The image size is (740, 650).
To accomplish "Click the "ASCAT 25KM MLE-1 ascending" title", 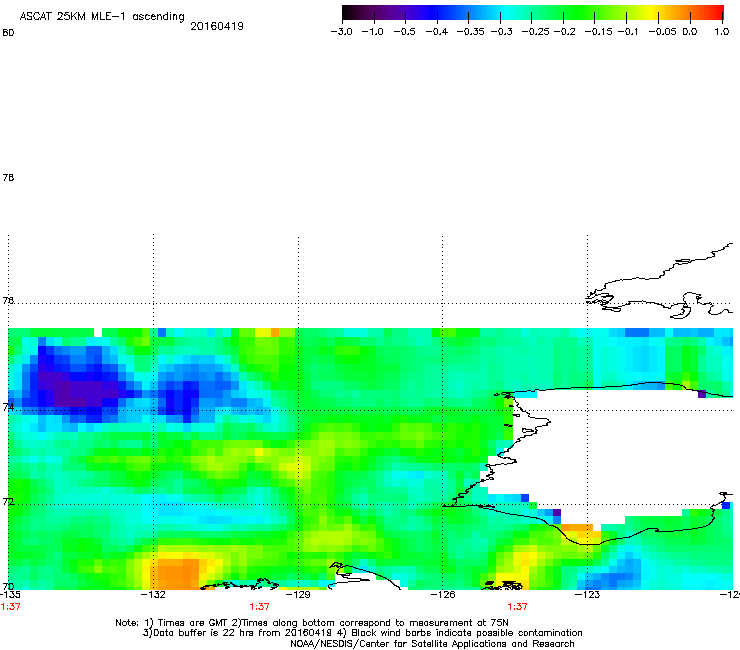I will [x=102, y=17].
